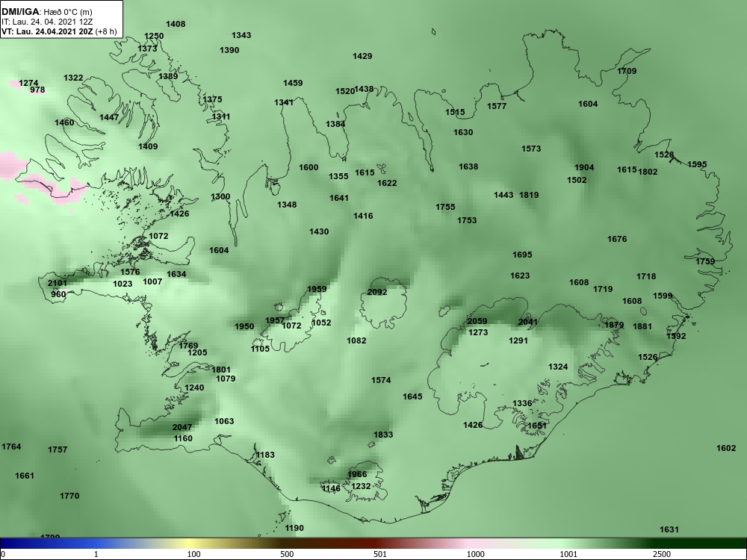This screenshot has height=560, width=747.
Task: Click the 1250 height value
Action: click(154, 36)
